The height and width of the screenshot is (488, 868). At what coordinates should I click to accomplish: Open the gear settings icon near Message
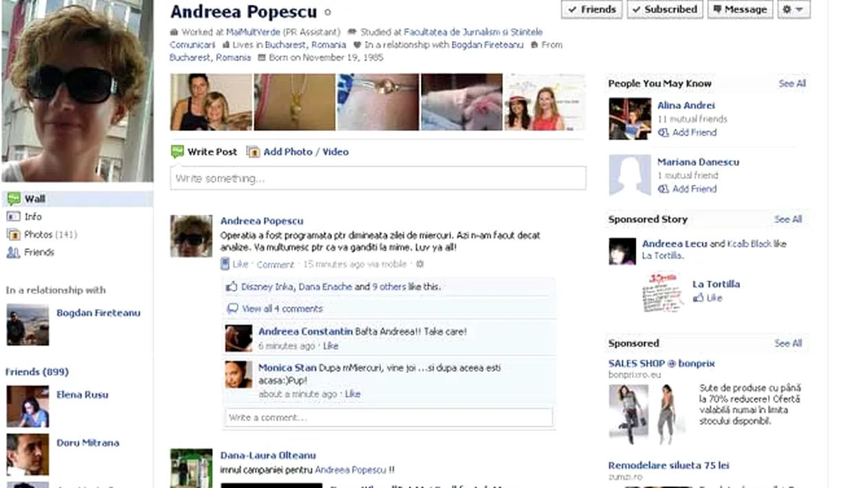pyautogui.click(x=786, y=9)
